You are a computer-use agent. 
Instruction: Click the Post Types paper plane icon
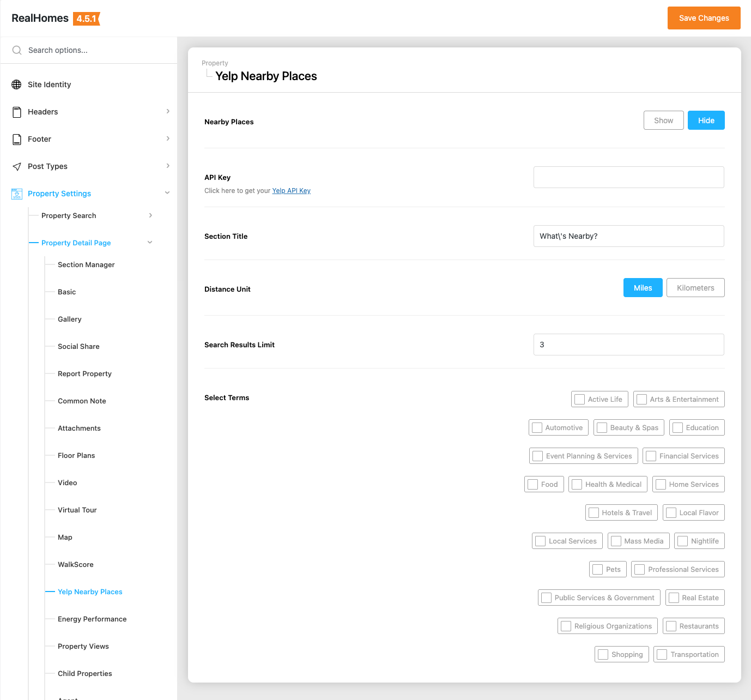[x=17, y=166]
